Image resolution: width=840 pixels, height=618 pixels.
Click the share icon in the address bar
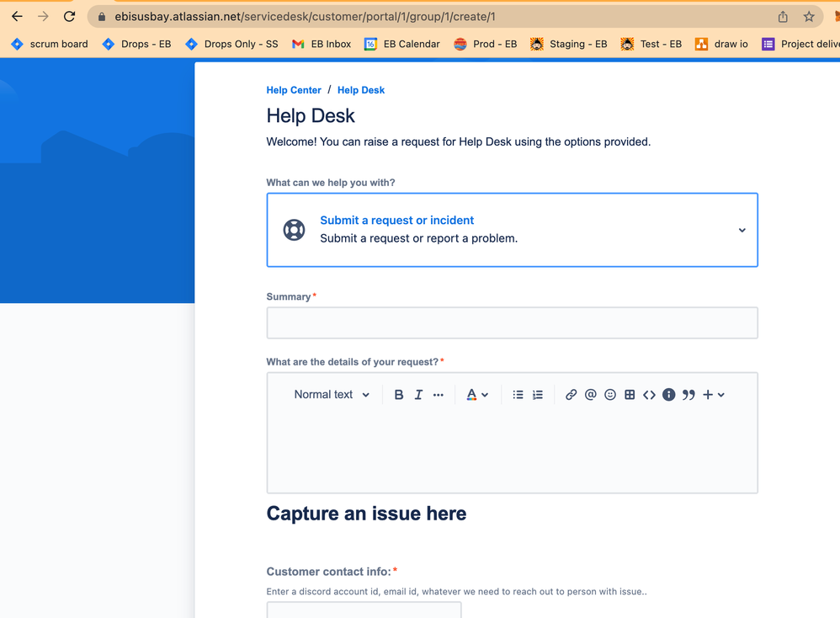783,17
